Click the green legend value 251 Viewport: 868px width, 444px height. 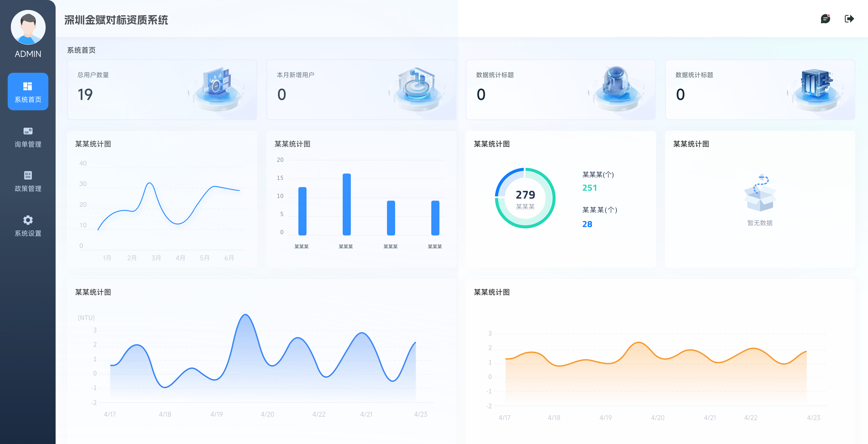coord(590,188)
